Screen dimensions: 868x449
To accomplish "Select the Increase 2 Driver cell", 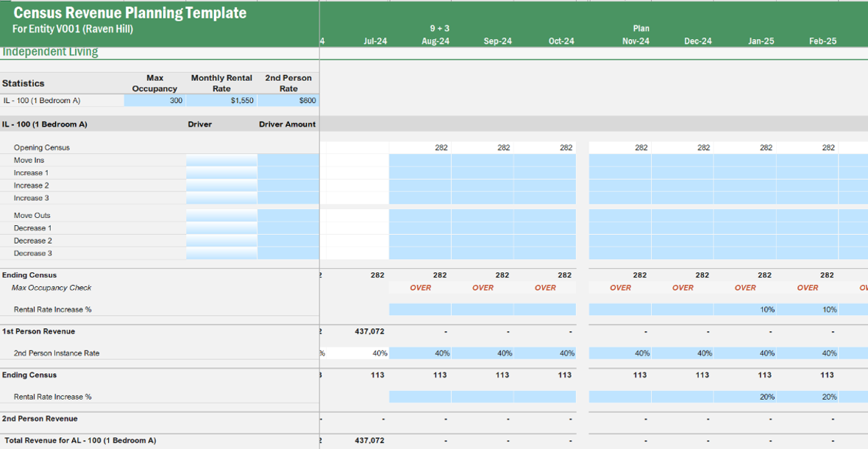I will (x=221, y=185).
